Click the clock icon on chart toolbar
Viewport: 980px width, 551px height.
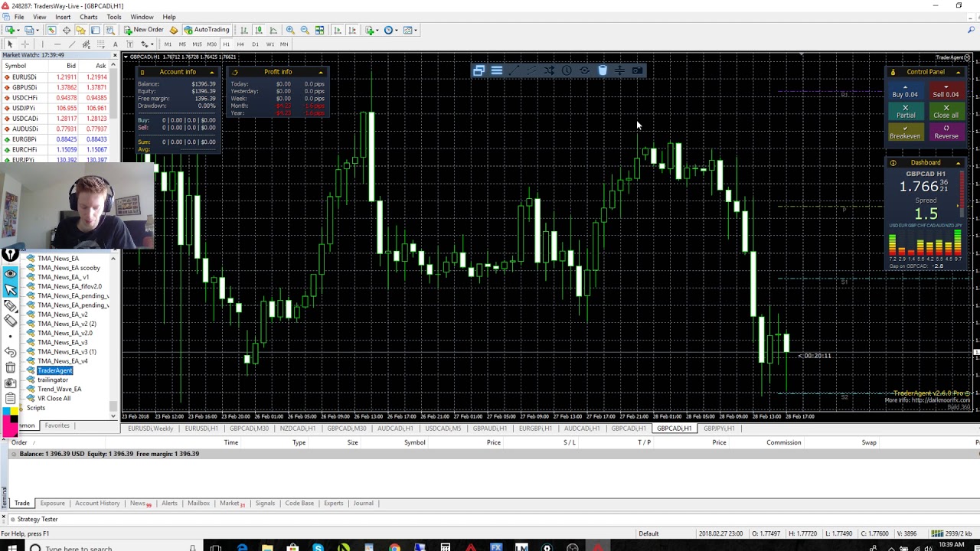[567, 71]
